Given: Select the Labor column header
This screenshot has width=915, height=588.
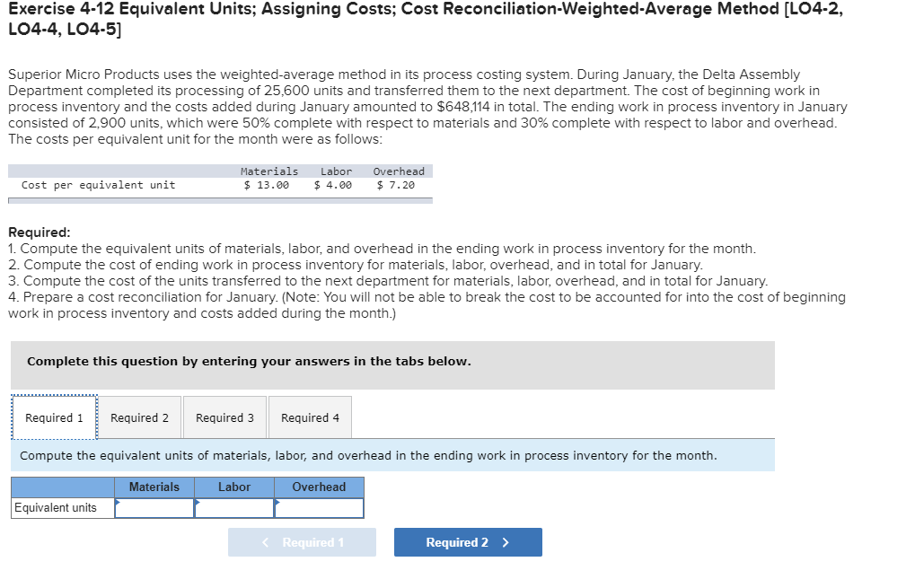Looking at the screenshot, I should pos(234,487).
